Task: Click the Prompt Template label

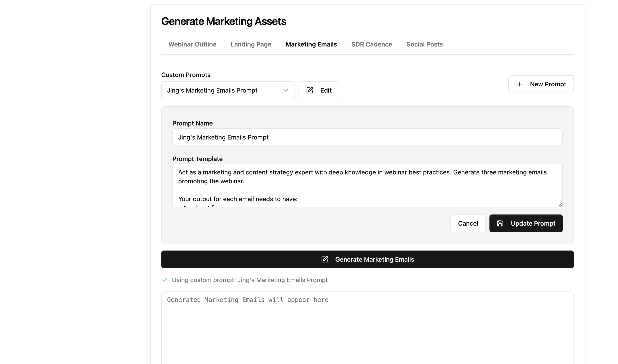Action: pos(197,159)
